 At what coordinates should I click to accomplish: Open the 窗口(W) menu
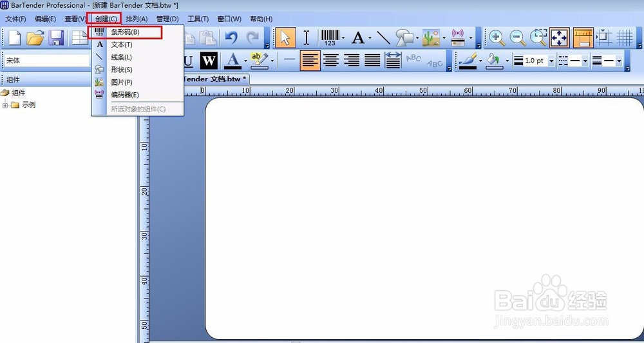click(229, 19)
